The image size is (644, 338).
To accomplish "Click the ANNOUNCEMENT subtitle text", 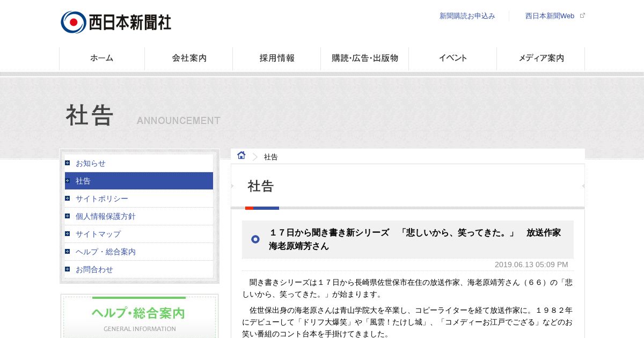I will pos(179,121).
